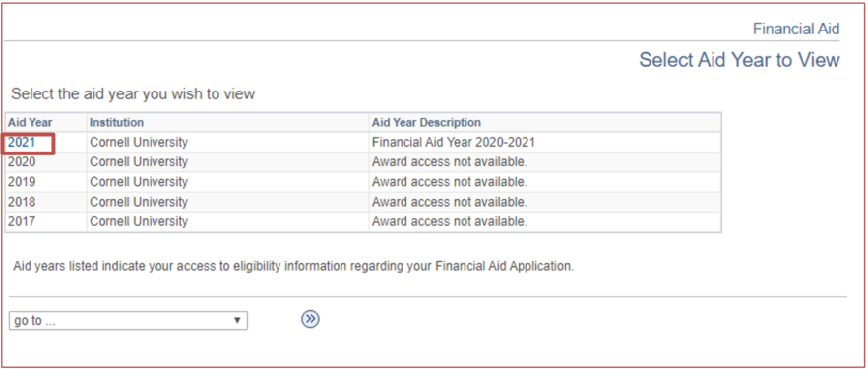Click the Aid Year Description column header
Viewport: 868px width, 369px height.
426,122
